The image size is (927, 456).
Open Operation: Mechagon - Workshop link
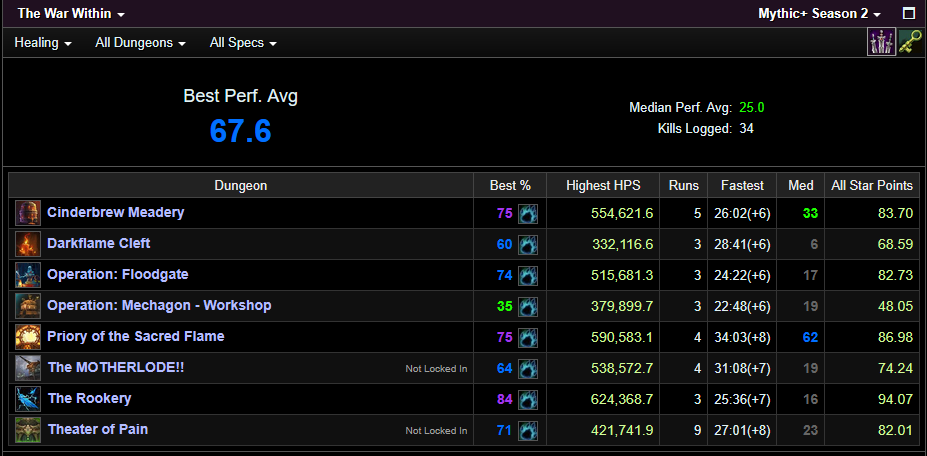pos(159,306)
